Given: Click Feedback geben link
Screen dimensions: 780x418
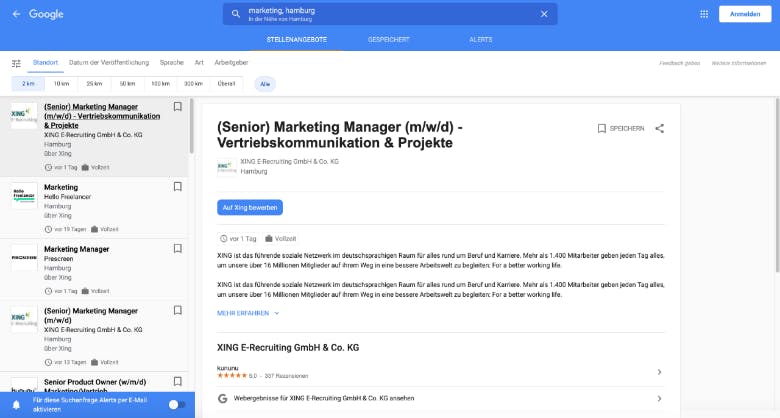Looking at the screenshot, I should [680, 63].
